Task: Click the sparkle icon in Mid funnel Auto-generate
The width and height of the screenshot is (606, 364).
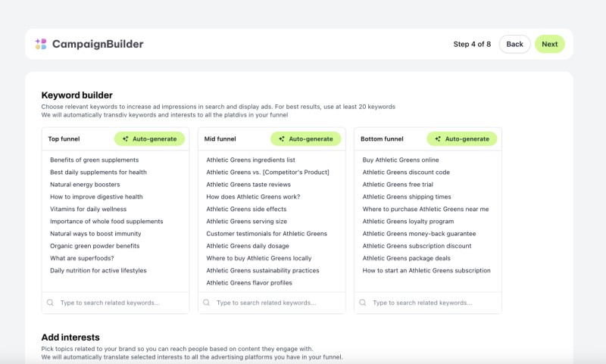Action: pyautogui.click(x=282, y=139)
